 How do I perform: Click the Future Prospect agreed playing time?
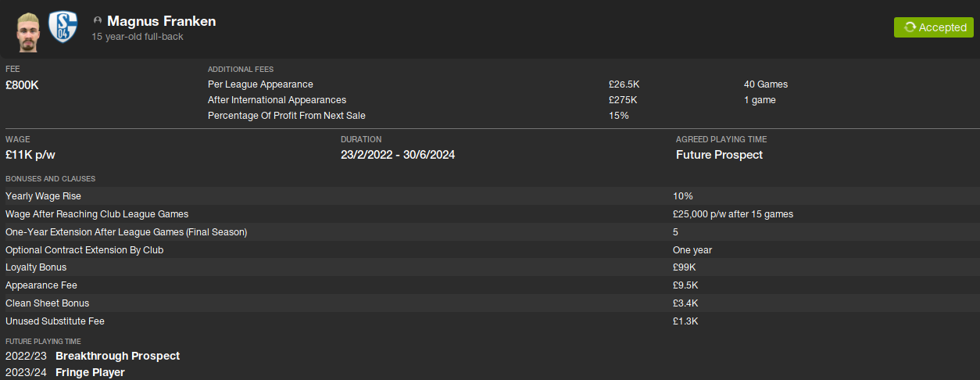(x=719, y=155)
